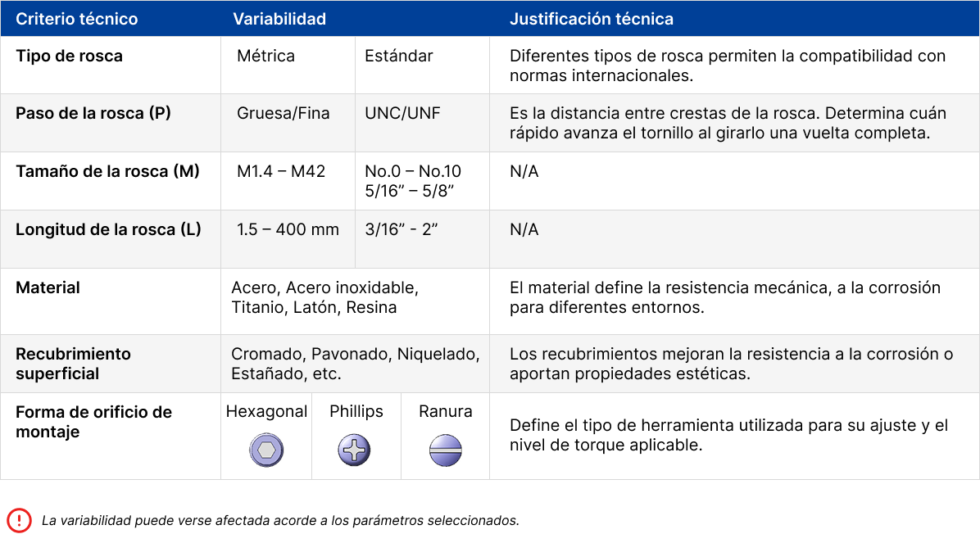Click the "Material" row label
980x534 pixels.
pyautogui.click(x=48, y=287)
